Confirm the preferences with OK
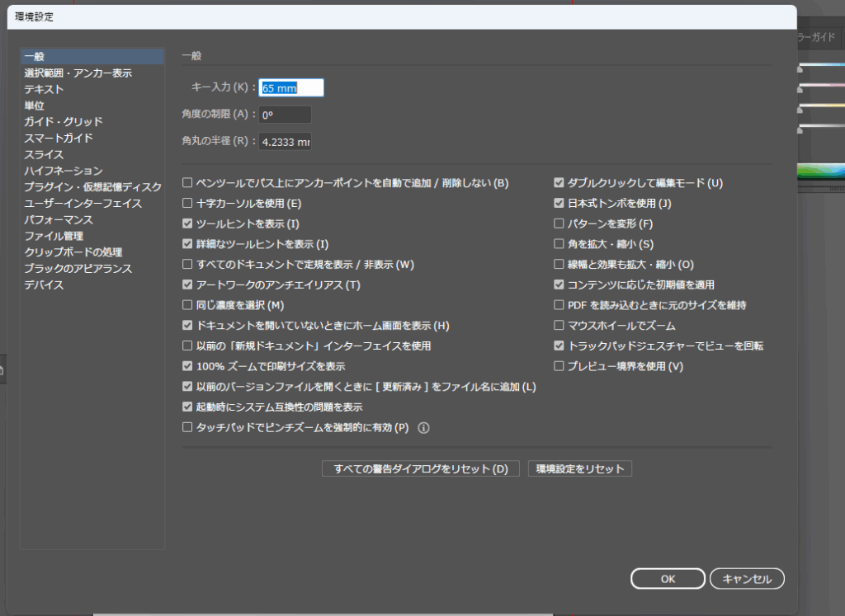 pyautogui.click(x=668, y=579)
